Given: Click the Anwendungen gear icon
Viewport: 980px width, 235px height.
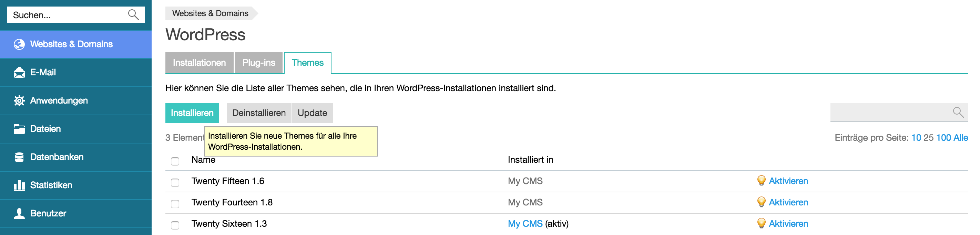Looking at the screenshot, I should pos(19,100).
